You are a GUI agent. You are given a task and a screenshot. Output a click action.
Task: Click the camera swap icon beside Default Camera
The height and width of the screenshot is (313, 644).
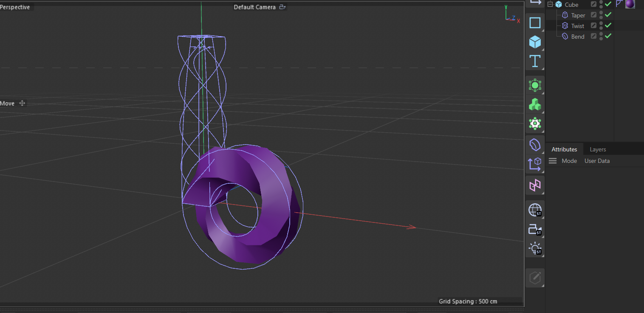pyautogui.click(x=282, y=6)
